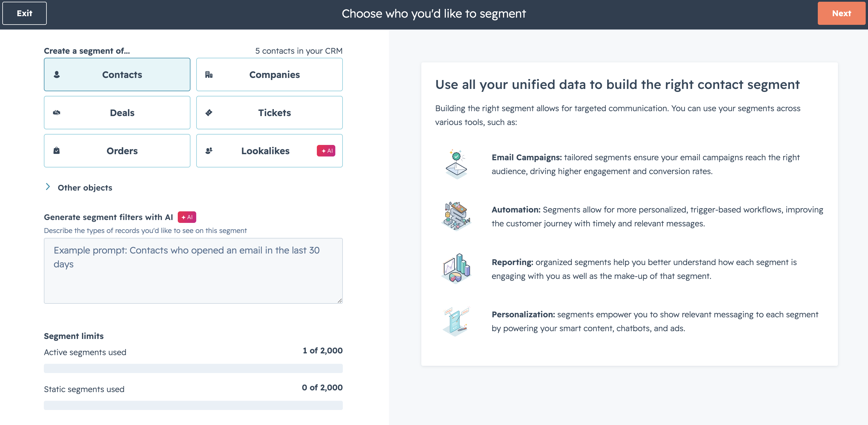Select the Contacts segment card
868x425 pixels.
117,74
